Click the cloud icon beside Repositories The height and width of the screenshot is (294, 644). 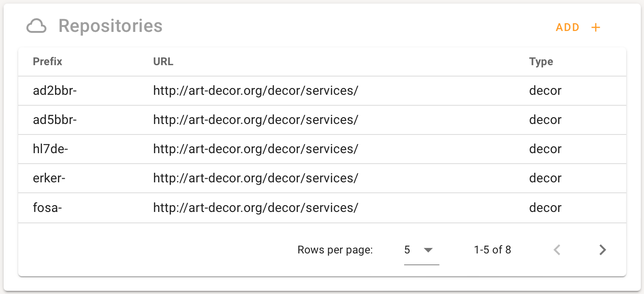(x=36, y=26)
